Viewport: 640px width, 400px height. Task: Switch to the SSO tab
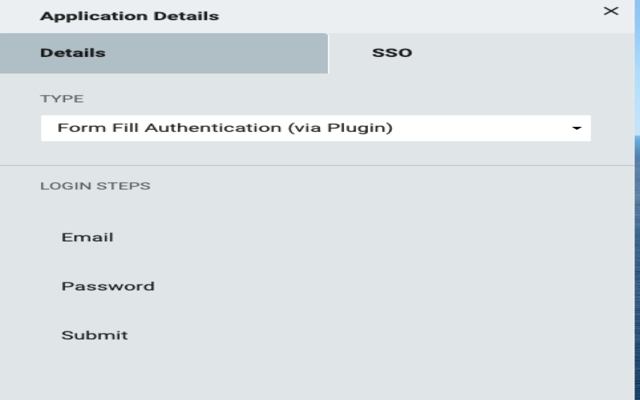(392, 53)
